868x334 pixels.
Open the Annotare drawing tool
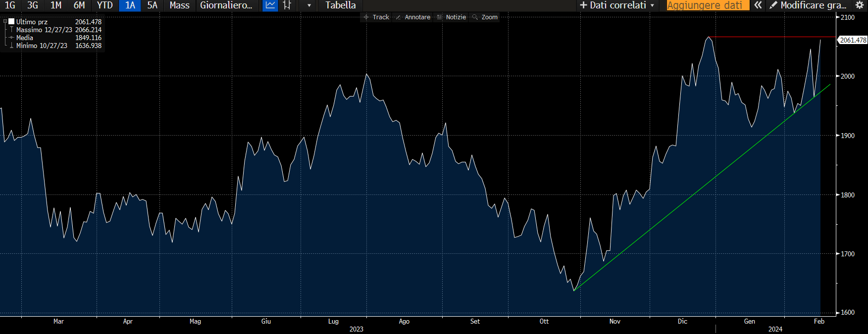[413, 17]
